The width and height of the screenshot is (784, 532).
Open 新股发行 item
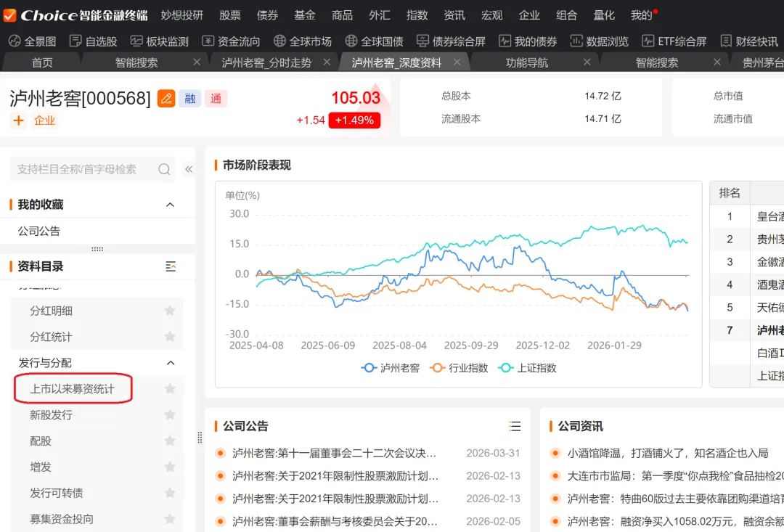(51, 414)
